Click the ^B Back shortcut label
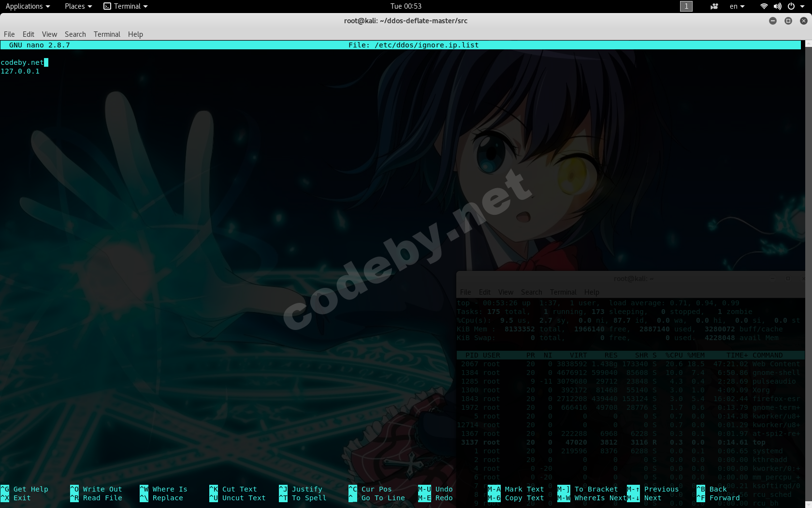Viewport: 812px width, 508px height. pos(711,489)
